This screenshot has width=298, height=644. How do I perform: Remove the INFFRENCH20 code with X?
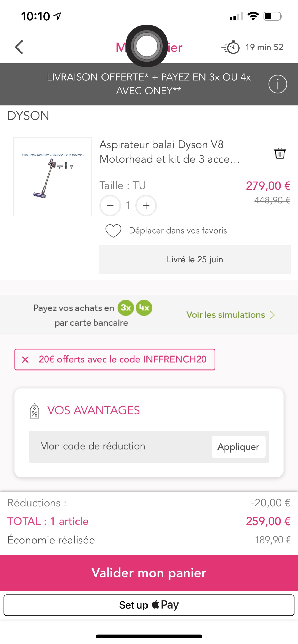click(x=25, y=359)
